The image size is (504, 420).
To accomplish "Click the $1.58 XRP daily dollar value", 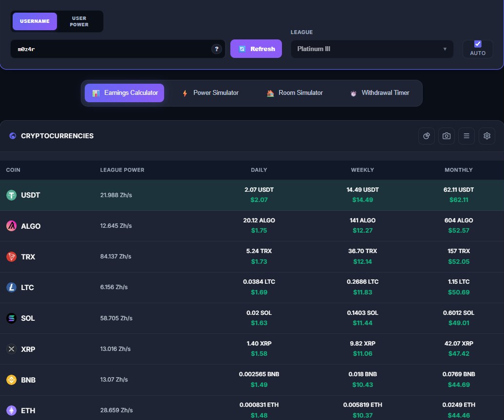I will [259, 353].
